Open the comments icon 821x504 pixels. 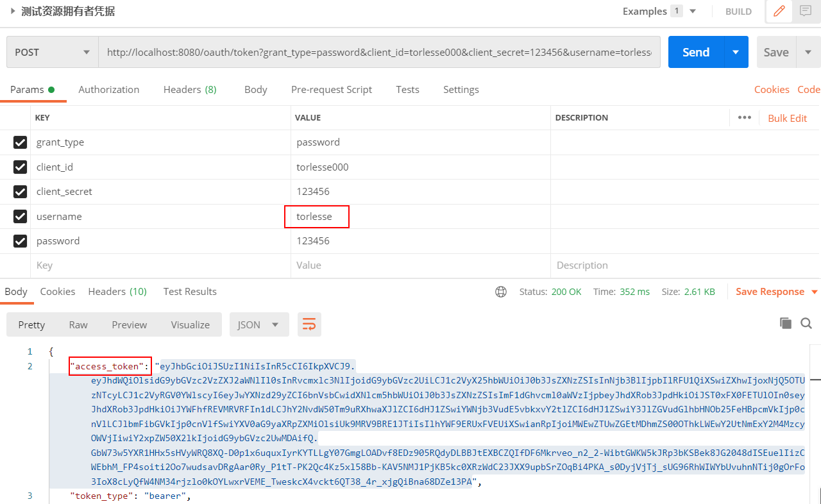tap(806, 11)
